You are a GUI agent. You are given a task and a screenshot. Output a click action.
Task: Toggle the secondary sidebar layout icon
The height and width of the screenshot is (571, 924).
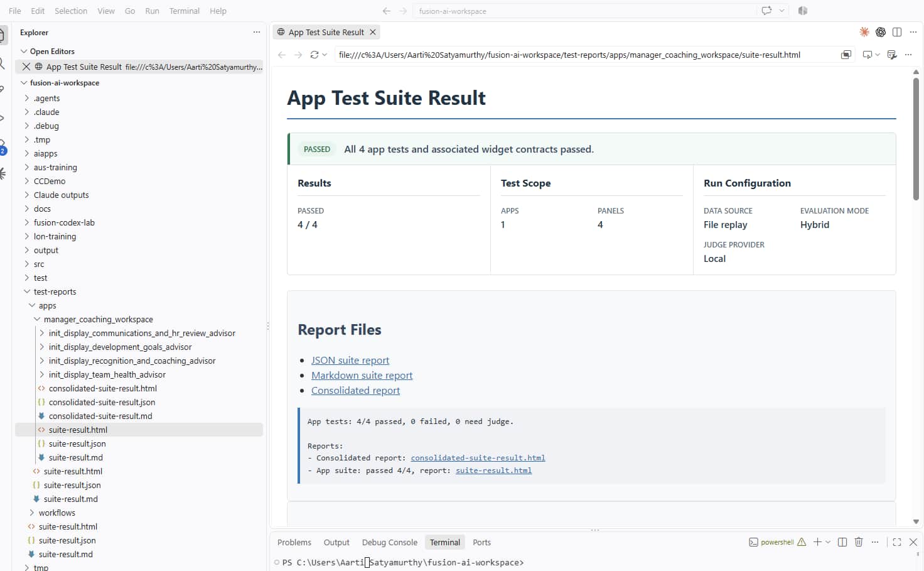pos(803,11)
